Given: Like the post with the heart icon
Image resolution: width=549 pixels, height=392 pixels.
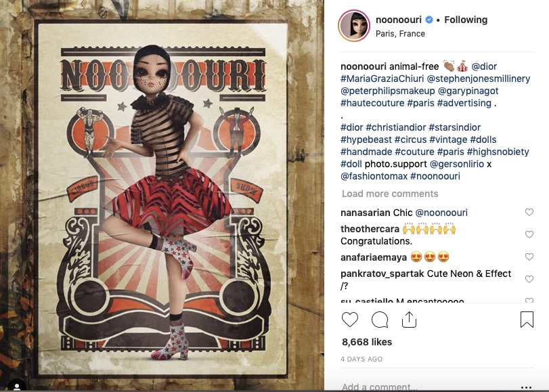Looking at the screenshot, I should [x=350, y=320].
